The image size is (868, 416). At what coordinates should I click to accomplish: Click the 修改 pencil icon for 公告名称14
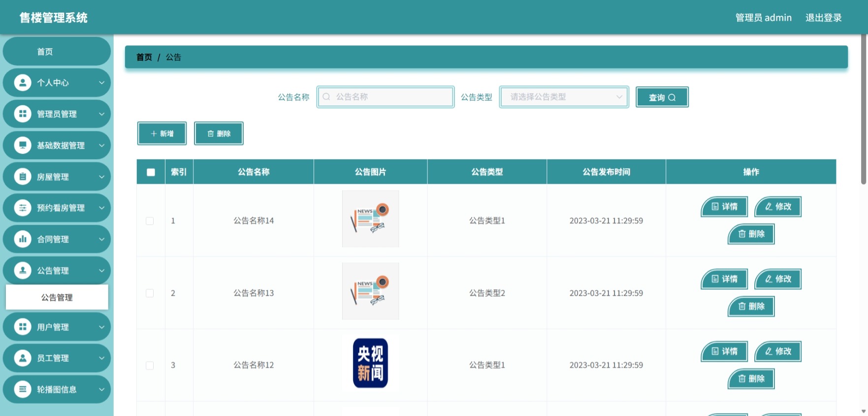pos(769,207)
